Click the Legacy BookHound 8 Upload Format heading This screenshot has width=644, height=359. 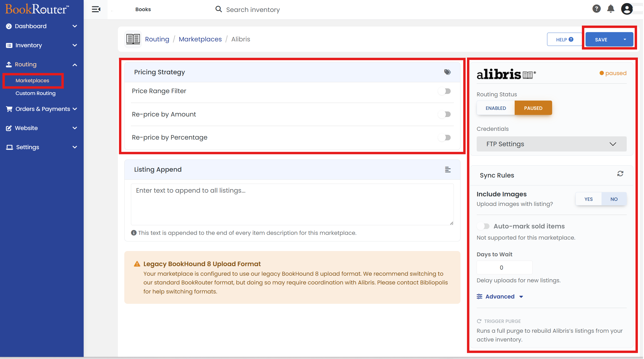202,264
